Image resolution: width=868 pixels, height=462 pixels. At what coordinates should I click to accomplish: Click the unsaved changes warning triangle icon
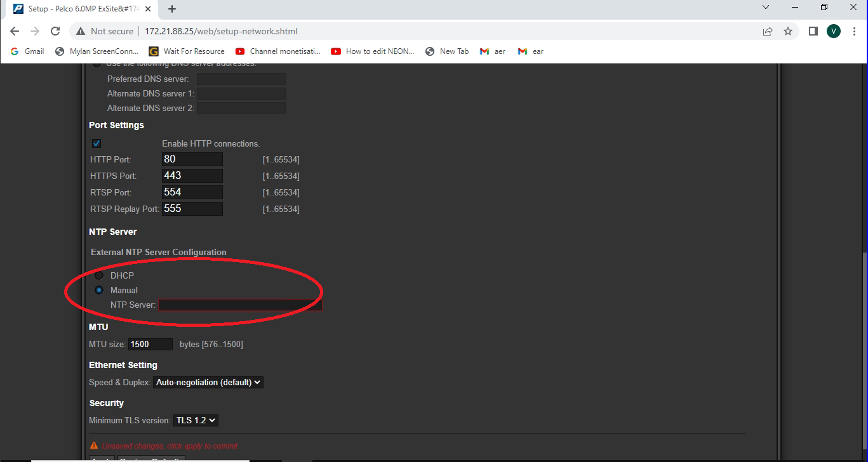pos(94,445)
